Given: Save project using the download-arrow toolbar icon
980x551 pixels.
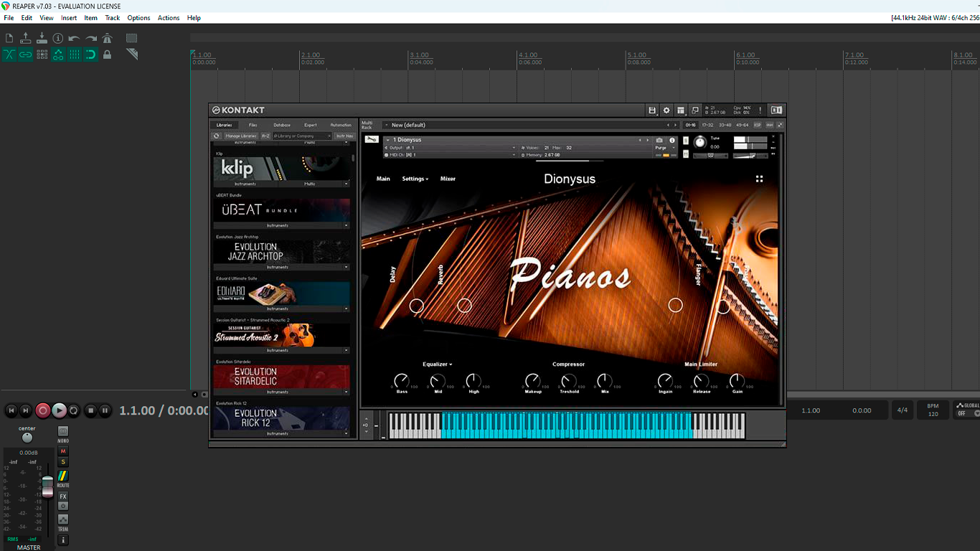Looking at the screenshot, I should pyautogui.click(x=42, y=38).
